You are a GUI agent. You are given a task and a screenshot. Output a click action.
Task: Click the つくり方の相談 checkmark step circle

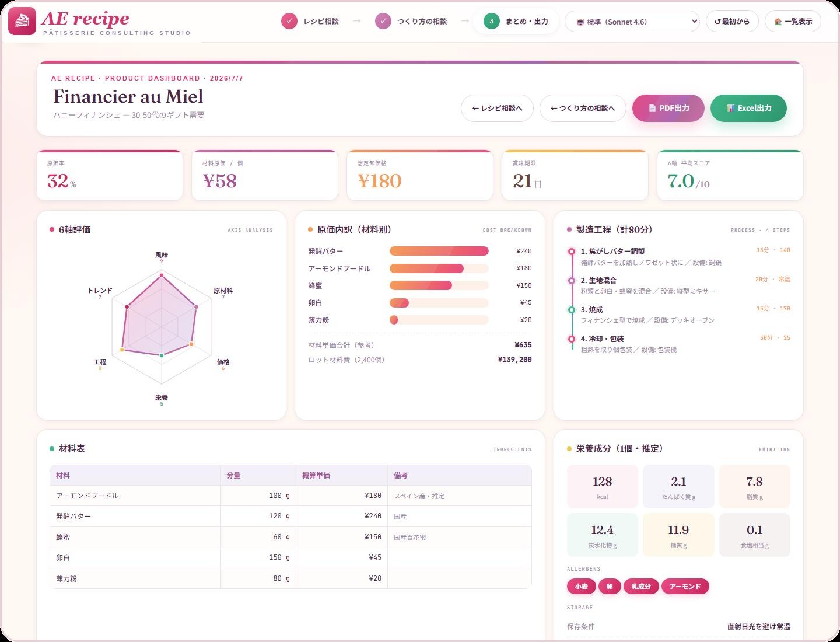pos(383,22)
